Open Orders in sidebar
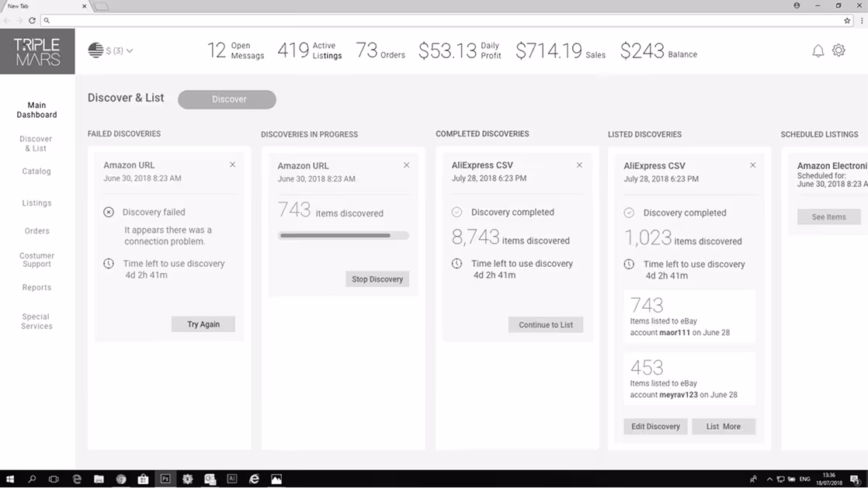 (x=36, y=230)
